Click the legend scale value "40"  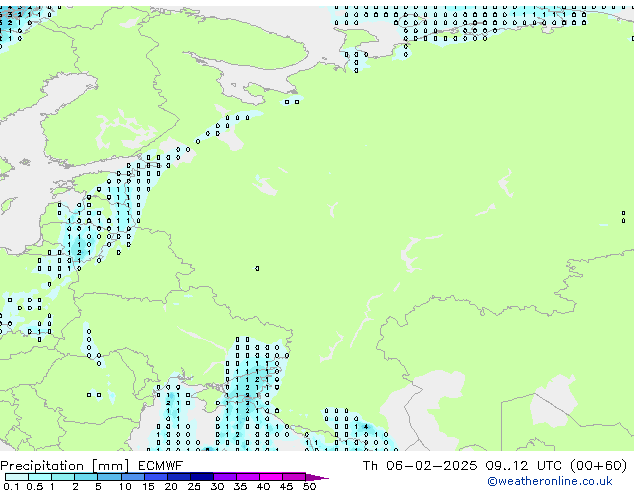[x=263, y=486]
